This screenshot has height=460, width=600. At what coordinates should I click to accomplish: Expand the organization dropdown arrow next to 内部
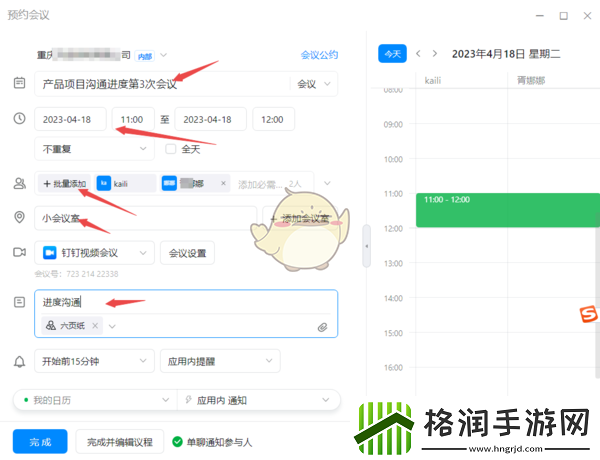tap(163, 55)
